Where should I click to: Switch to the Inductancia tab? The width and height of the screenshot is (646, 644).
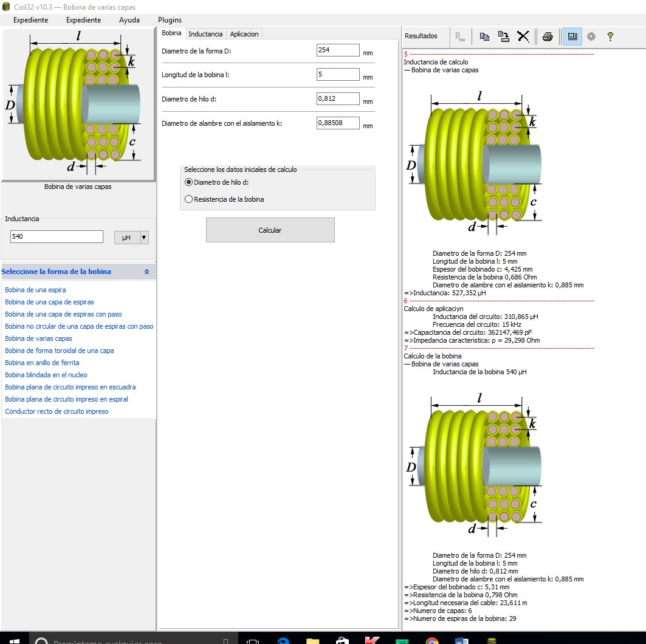click(x=205, y=34)
